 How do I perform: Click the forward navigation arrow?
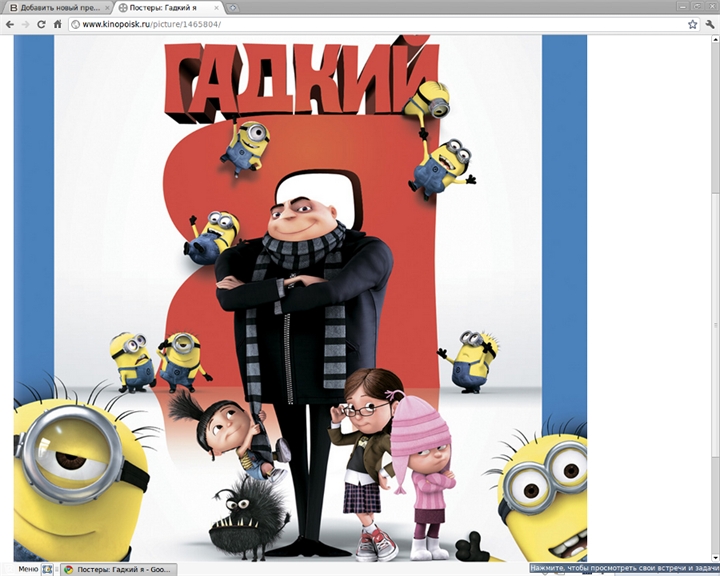tap(25, 24)
